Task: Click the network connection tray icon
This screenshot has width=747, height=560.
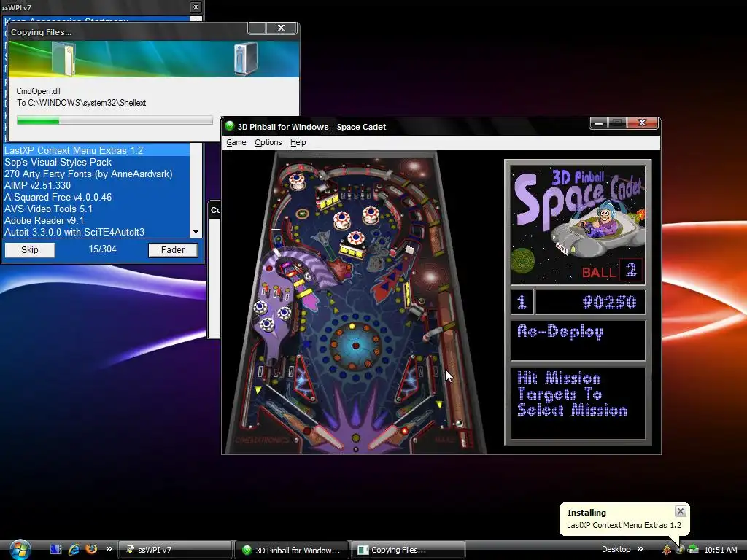Action: click(693, 550)
